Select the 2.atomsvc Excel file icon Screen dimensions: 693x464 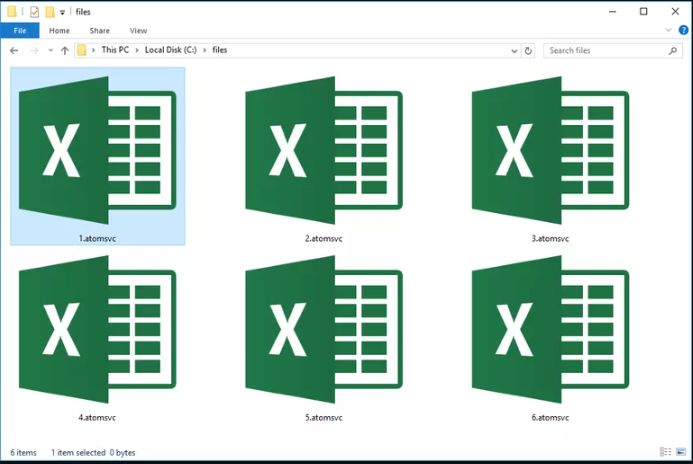(324, 150)
